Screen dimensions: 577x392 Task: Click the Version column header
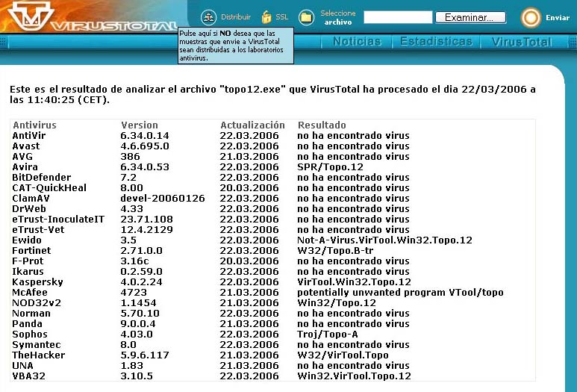(140, 125)
